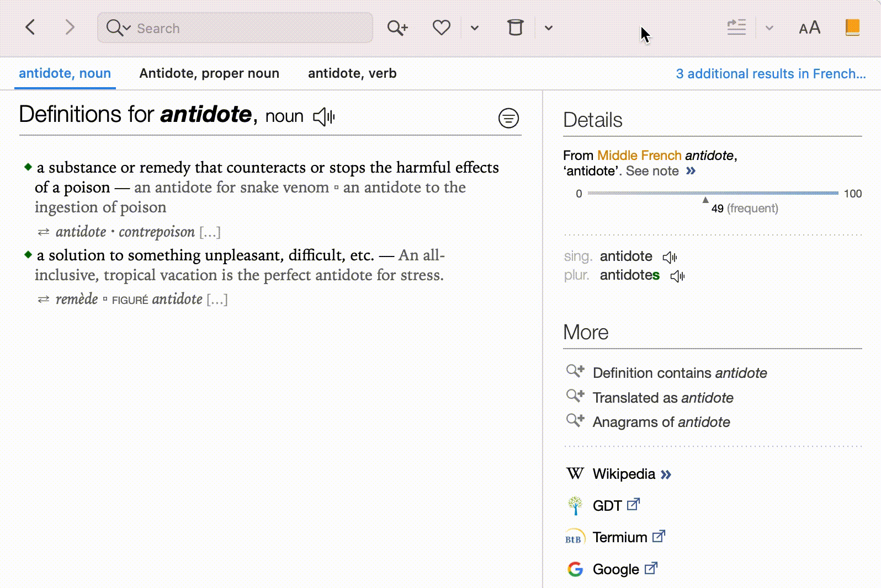Click the advanced search magnifier-plus icon
Screen dimensions: 881x588
[x=397, y=28]
